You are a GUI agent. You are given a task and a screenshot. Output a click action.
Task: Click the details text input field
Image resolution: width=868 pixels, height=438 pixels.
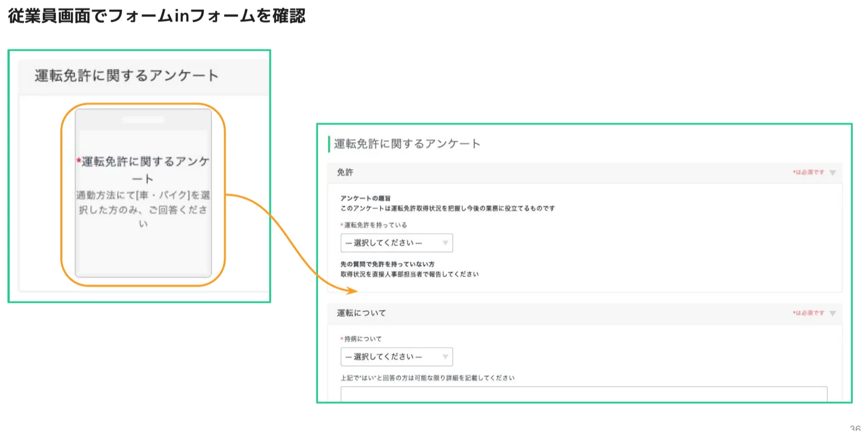(x=584, y=394)
